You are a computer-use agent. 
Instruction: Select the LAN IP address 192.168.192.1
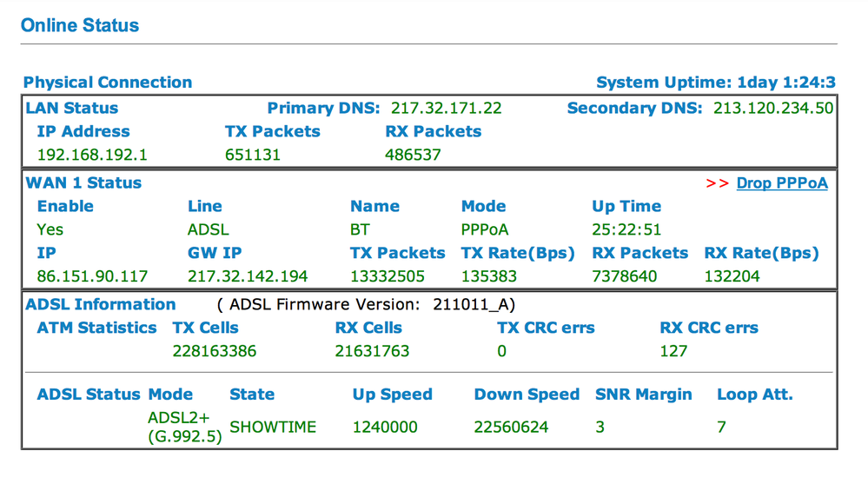point(92,155)
